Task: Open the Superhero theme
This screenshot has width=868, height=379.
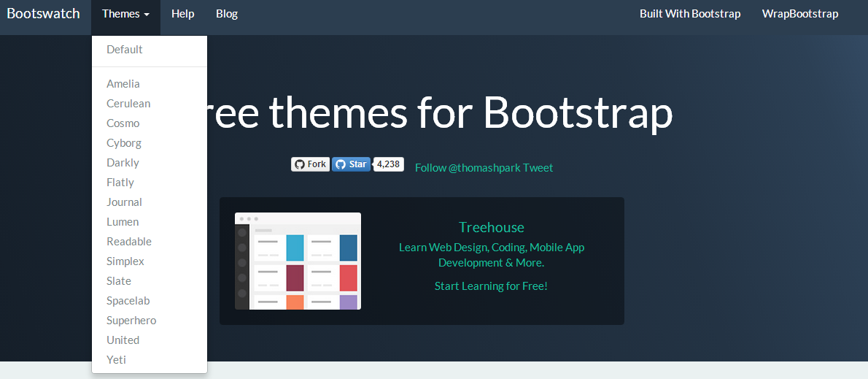Action: tap(131, 321)
